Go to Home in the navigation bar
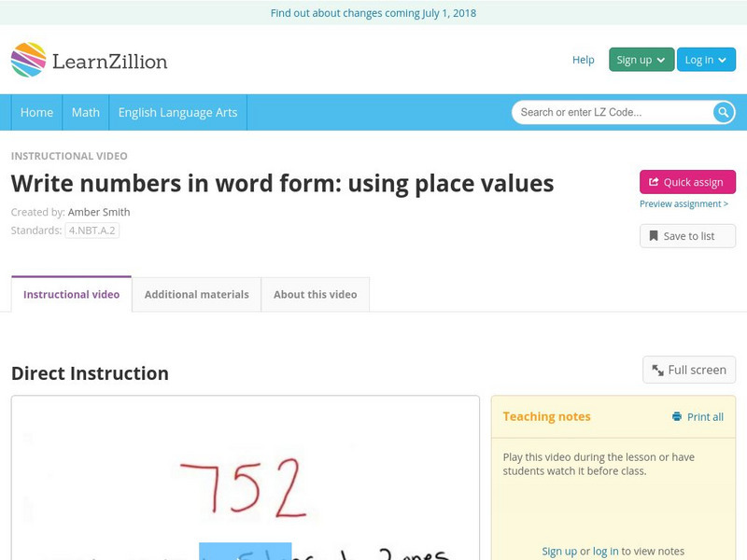747x560 pixels. [36, 112]
